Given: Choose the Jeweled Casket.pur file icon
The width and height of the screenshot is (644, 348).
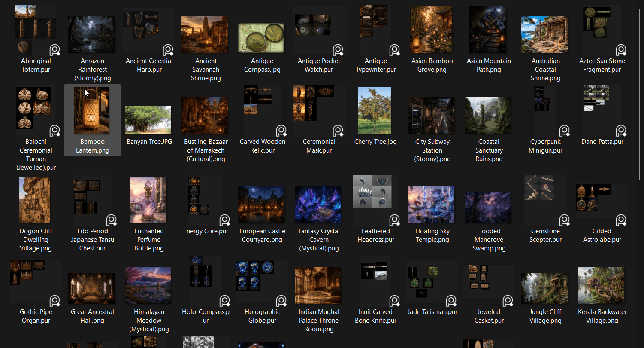Looking at the screenshot, I should [489, 286].
